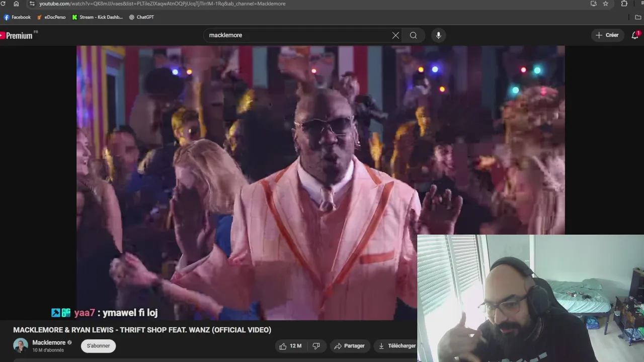Clear the search query with the X
The height and width of the screenshot is (362, 644).
(x=395, y=35)
